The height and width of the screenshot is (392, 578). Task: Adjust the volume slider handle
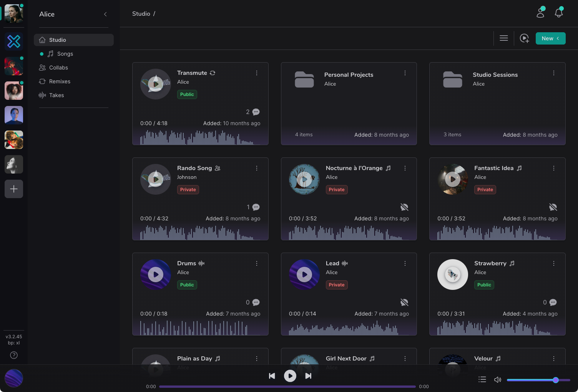(x=555, y=380)
